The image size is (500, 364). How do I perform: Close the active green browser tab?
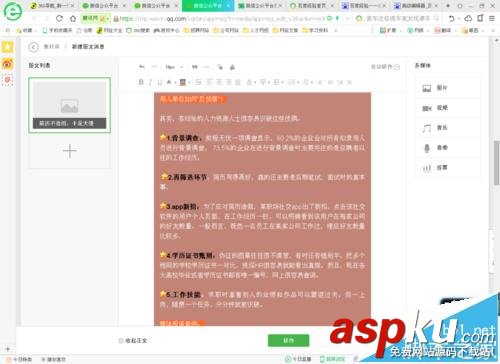click(x=228, y=6)
